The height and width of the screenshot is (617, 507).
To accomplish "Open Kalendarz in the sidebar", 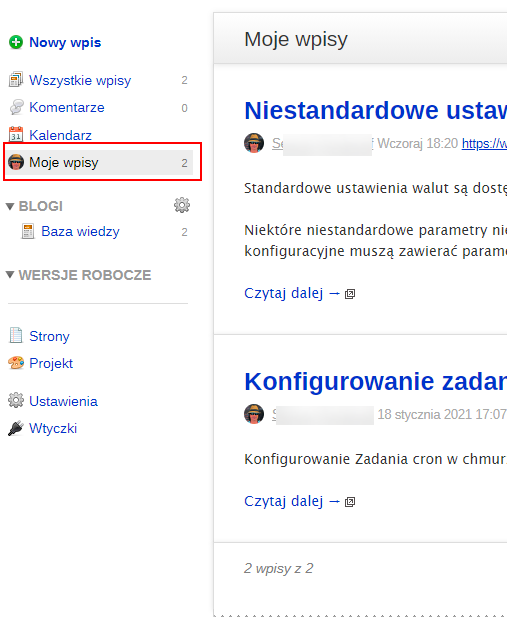I will (60, 135).
